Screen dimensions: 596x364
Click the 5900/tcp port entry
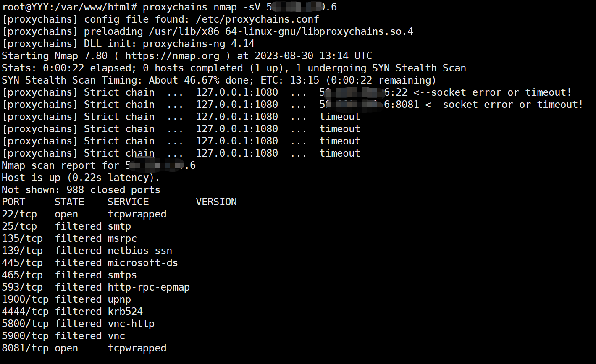click(x=25, y=336)
